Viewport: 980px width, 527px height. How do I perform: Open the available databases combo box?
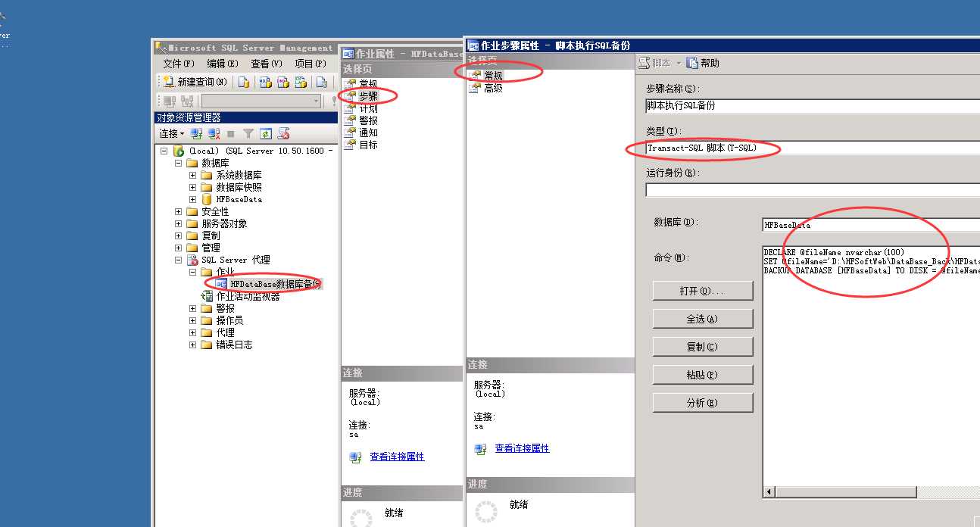(261, 101)
